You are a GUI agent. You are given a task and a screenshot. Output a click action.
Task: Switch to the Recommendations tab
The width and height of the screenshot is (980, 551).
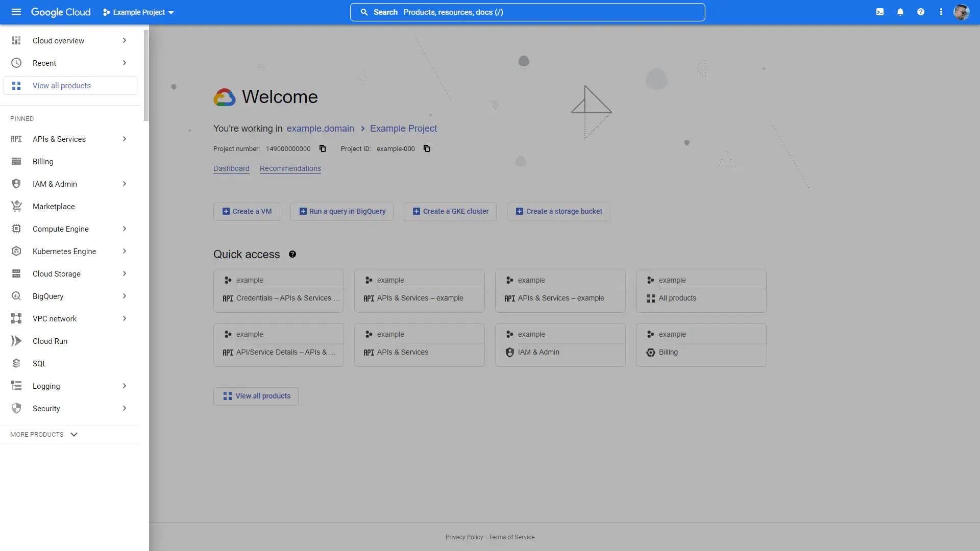point(290,168)
